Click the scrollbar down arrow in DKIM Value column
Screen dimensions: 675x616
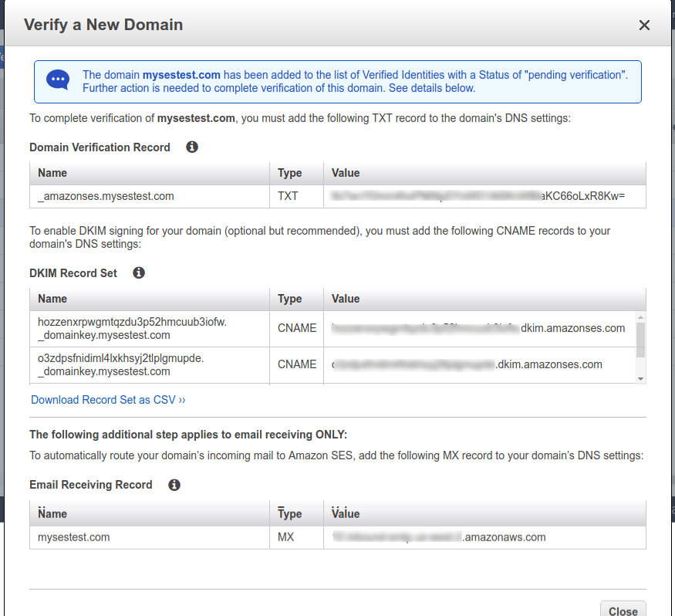click(x=640, y=378)
